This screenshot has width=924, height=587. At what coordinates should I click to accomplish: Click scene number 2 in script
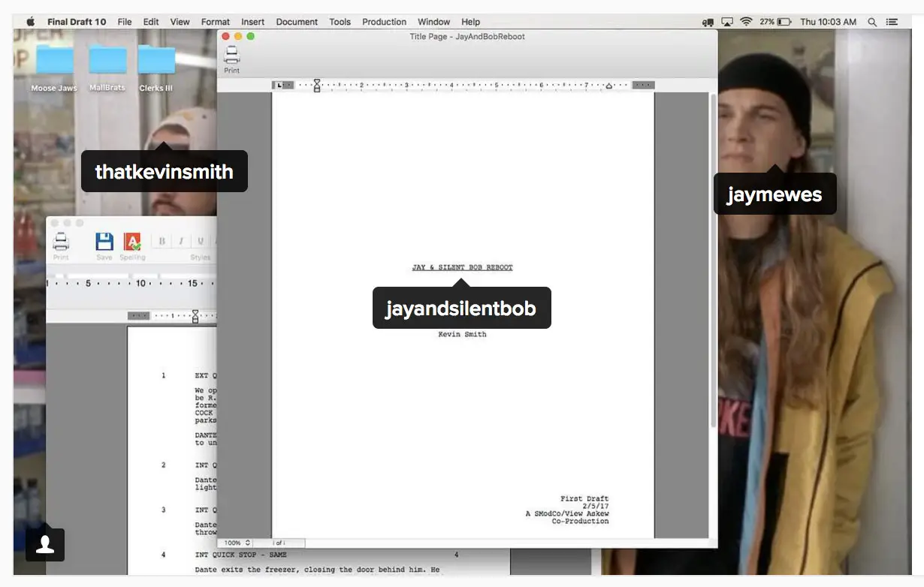click(164, 465)
